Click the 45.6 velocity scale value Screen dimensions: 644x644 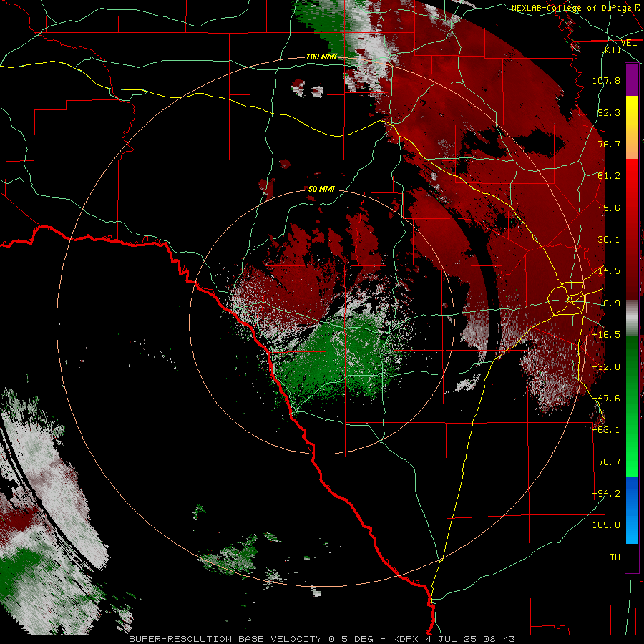point(609,208)
